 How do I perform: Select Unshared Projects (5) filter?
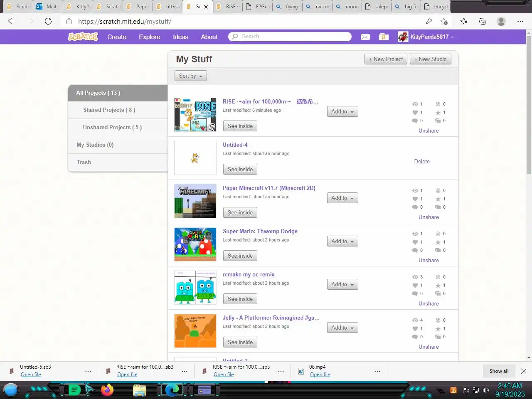pyautogui.click(x=118, y=127)
